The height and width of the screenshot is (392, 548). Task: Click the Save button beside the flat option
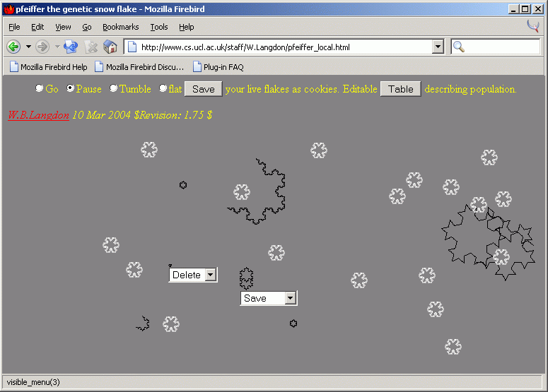(x=204, y=89)
